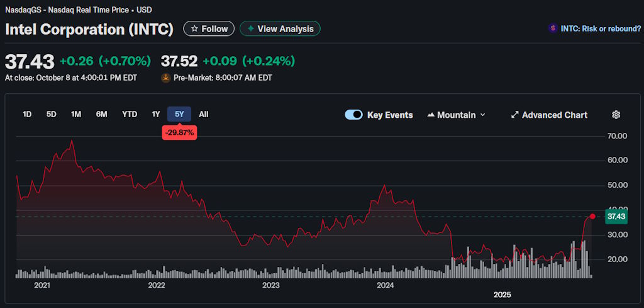Click the purple INTC risk badge icon
Image resolution: width=644 pixels, height=308 pixels.
pyautogui.click(x=552, y=28)
